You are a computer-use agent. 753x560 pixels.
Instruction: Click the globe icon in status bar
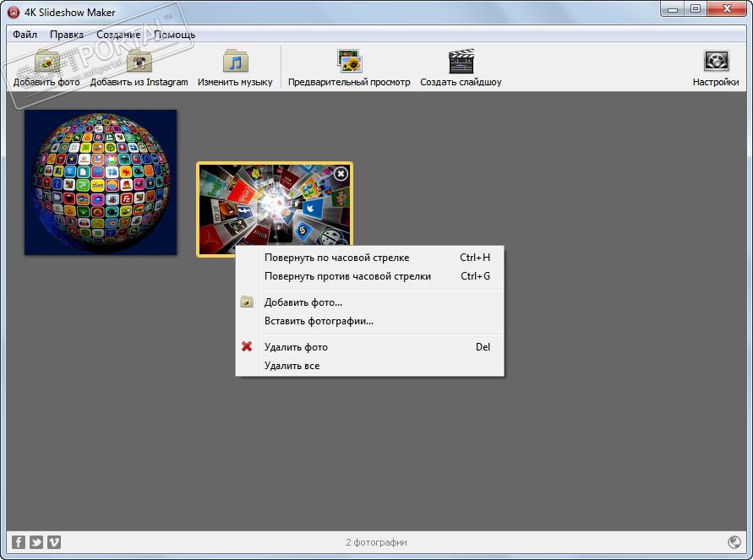(734, 541)
